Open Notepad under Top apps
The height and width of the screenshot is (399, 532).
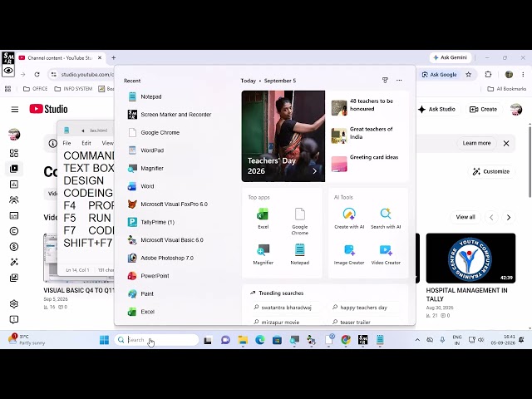pos(299,254)
